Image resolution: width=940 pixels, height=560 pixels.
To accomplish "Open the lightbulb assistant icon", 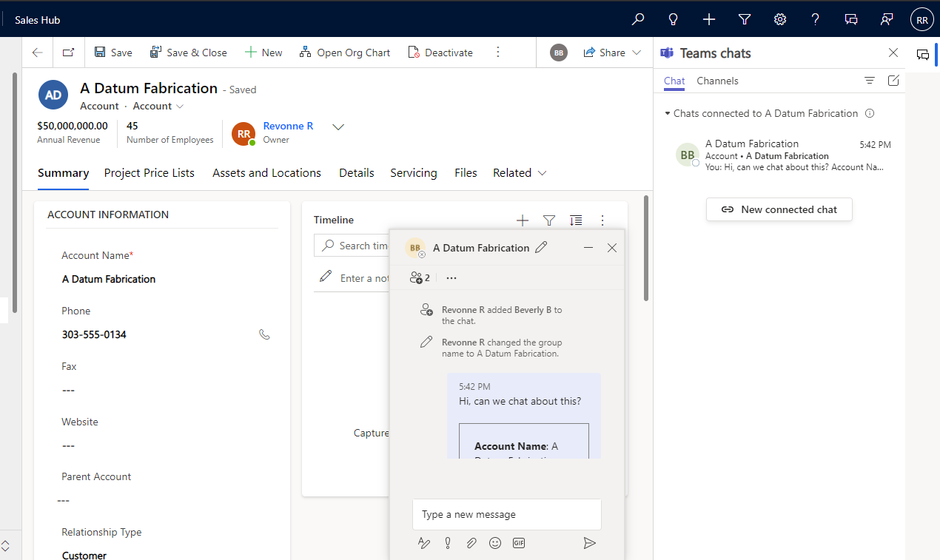I will click(674, 20).
